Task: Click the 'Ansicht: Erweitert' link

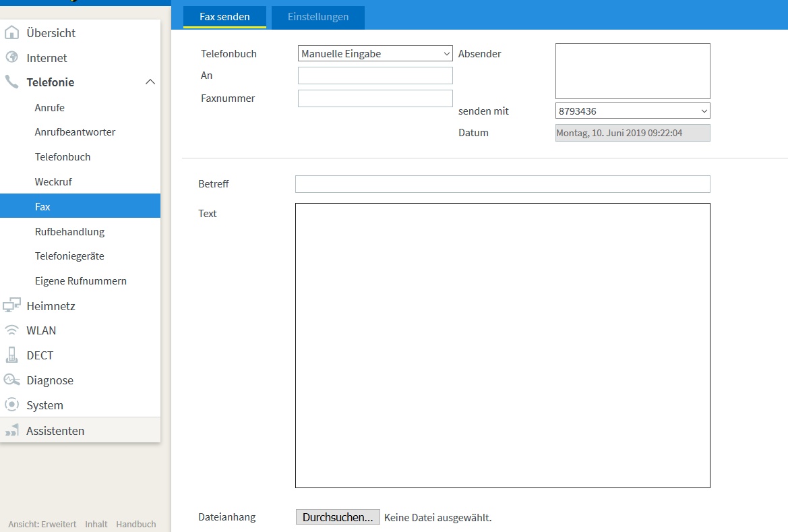Action: [x=42, y=524]
